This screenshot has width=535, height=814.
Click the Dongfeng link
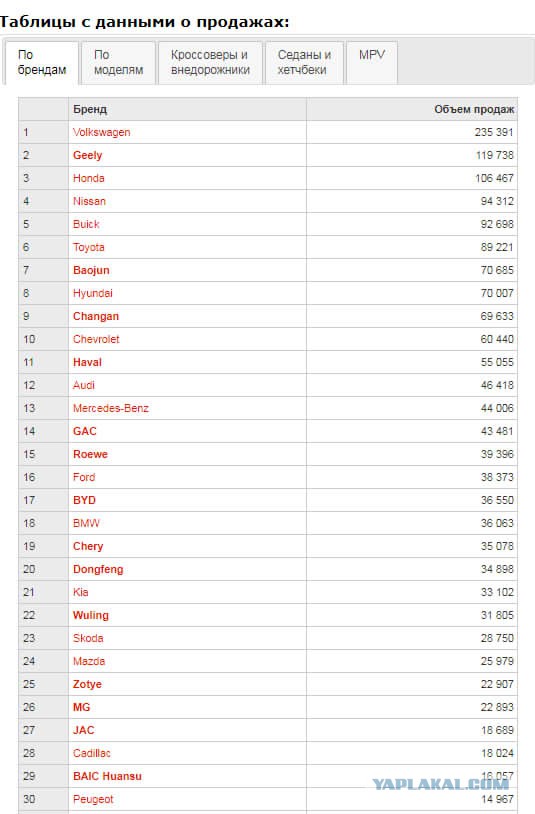pyautogui.click(x=98, y=569)
